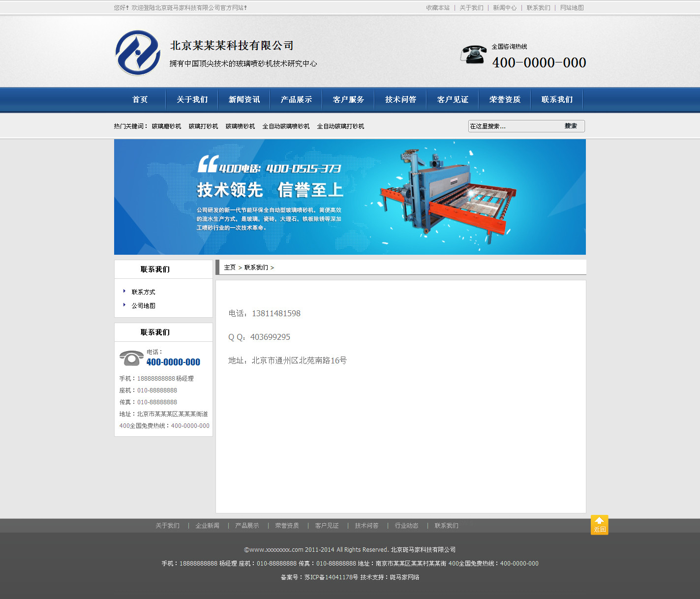Click the blue company logo icon
The height and width of the screenshot is (599, 700).
click(138, 53)
